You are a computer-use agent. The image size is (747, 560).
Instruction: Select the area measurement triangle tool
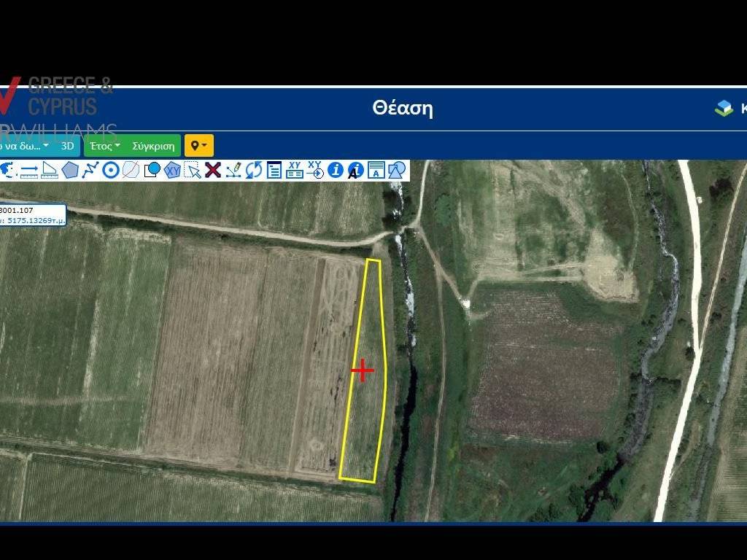[50, 171]
